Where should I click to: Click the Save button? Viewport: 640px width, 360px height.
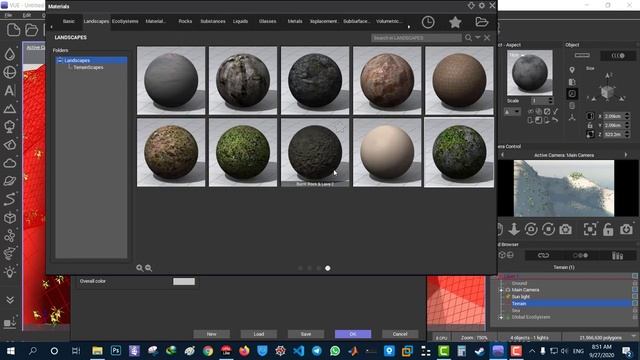point(306,334)
